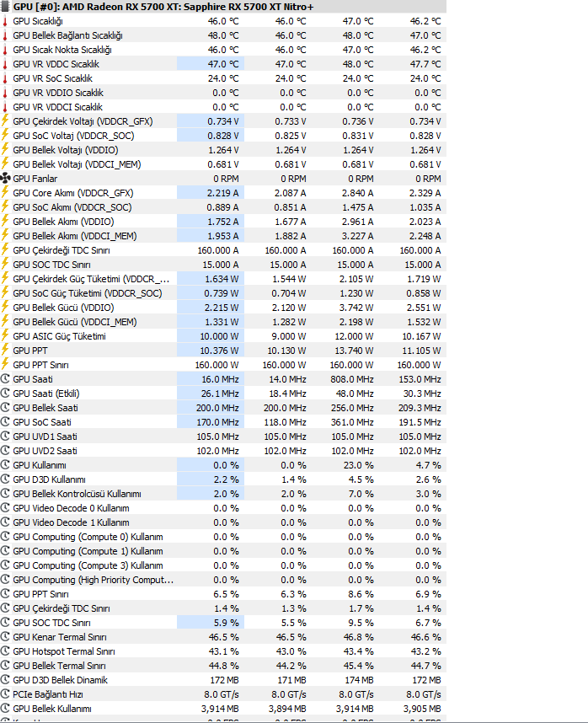Viewport: 588px width, 723px height.
Task: Select GPU Bellek Gücü (VDDIO) row label
Action: pos(63,308)
